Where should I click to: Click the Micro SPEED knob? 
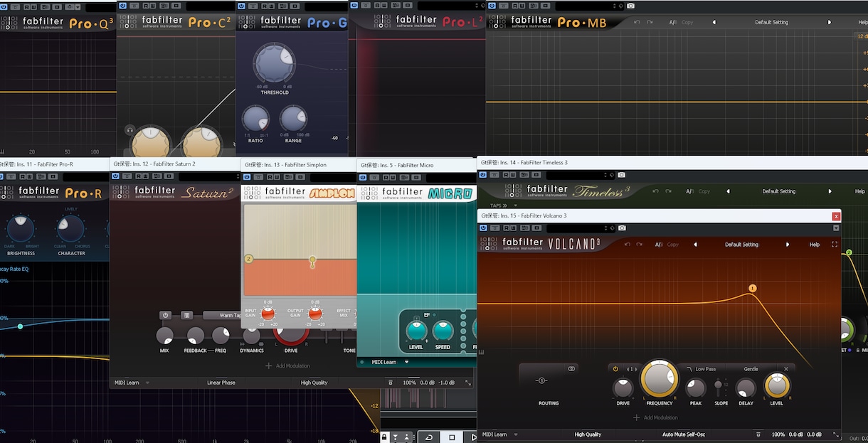[x=443, y=331]
